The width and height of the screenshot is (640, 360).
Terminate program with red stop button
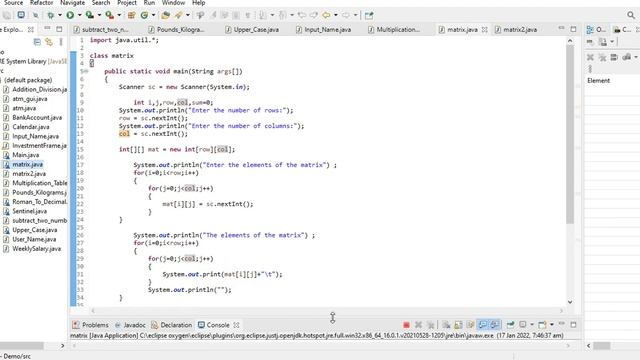406,325
